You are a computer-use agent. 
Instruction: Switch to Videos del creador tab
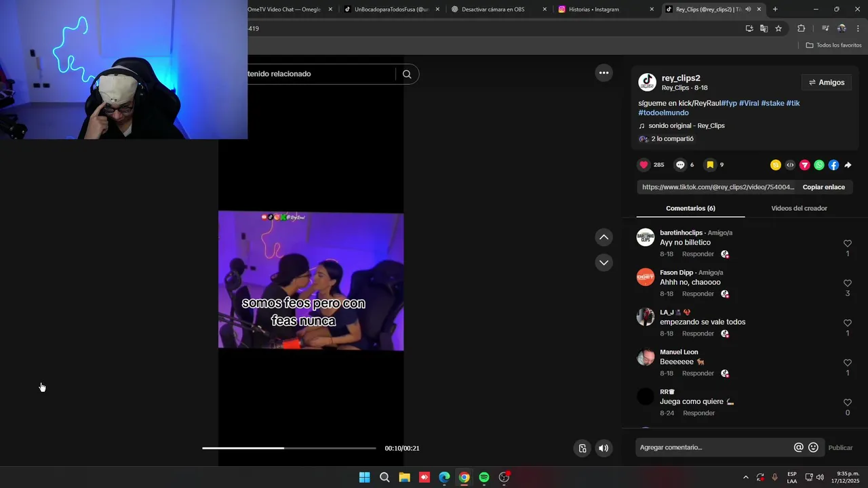(x=799, y=208)
